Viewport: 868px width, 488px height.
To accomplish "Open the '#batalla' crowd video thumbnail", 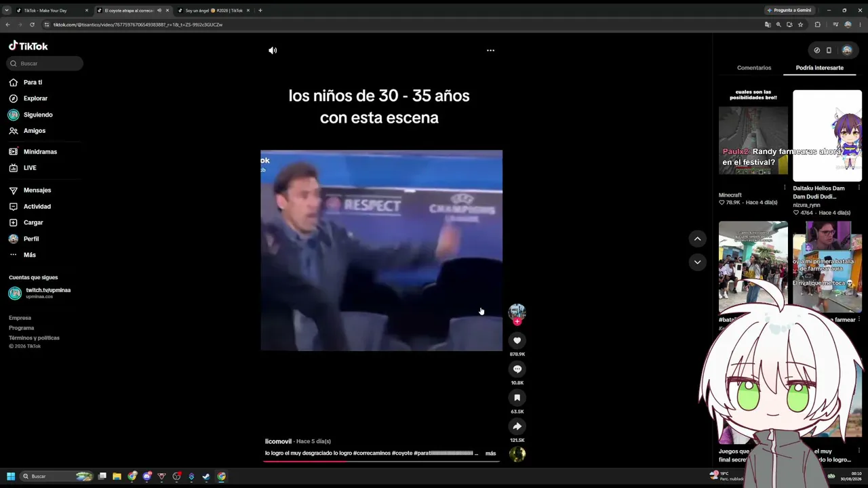I will pos(753,267).
